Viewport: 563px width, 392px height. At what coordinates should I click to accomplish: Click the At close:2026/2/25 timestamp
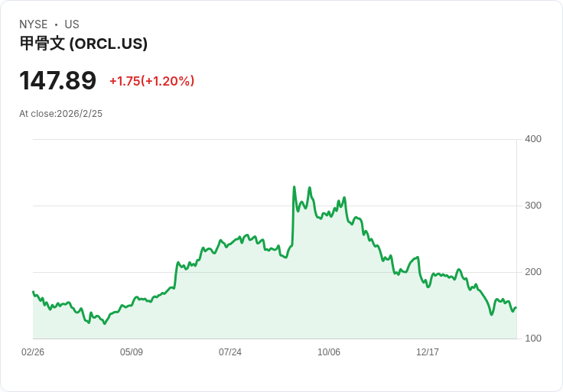point(60,114)
